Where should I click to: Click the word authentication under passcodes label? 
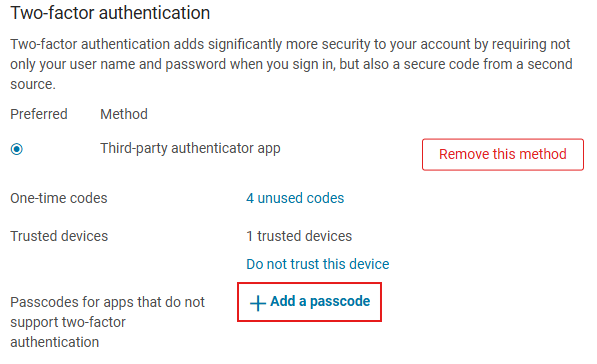(x=54, y=342)
